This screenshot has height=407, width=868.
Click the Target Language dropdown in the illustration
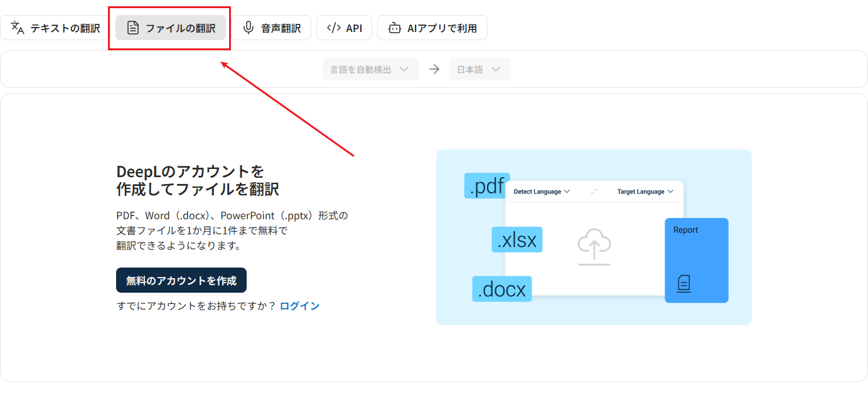tap(645, 192)
